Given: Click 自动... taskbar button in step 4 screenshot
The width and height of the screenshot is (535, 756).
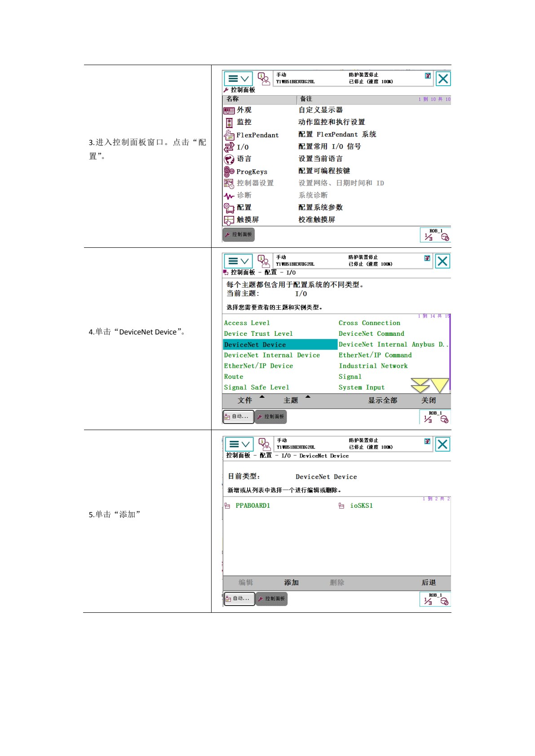Looking at the screenshot, I should pyautogui.click(x=239, y=417).
